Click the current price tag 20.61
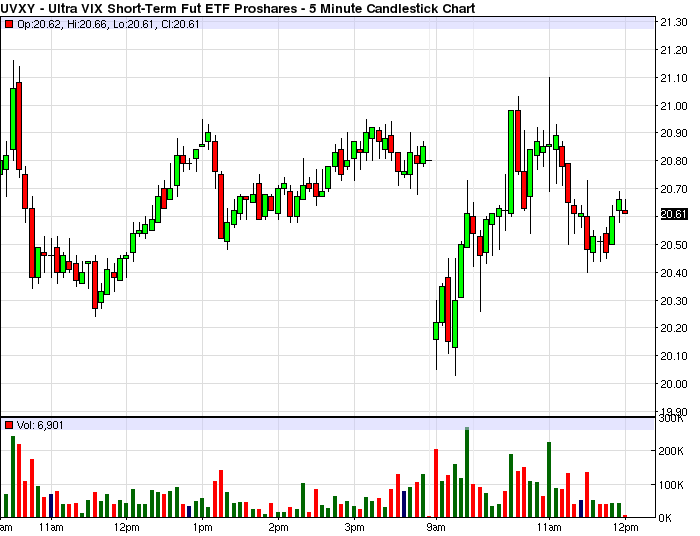 pyautogui.click(x=673, y=214)
